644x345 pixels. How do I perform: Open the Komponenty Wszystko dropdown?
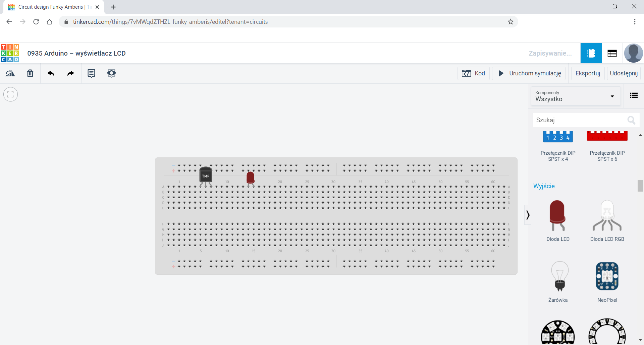(x=575, y=96)
